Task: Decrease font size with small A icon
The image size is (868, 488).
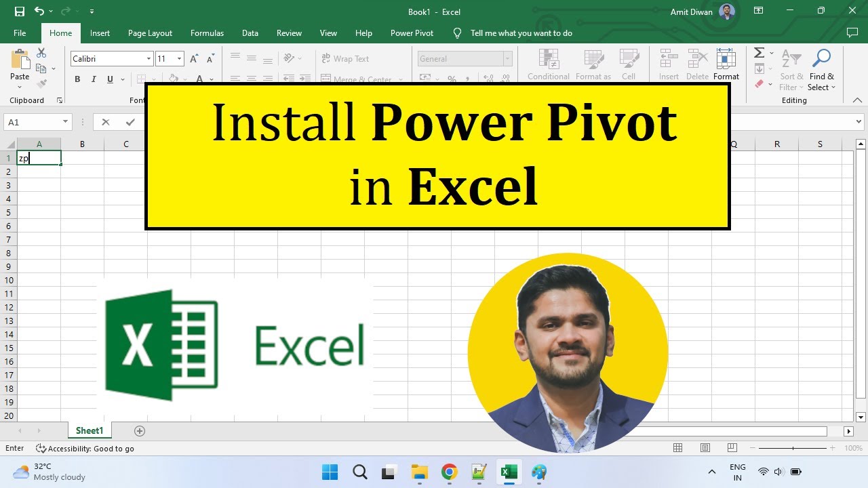Action: [x=210, y=59]
